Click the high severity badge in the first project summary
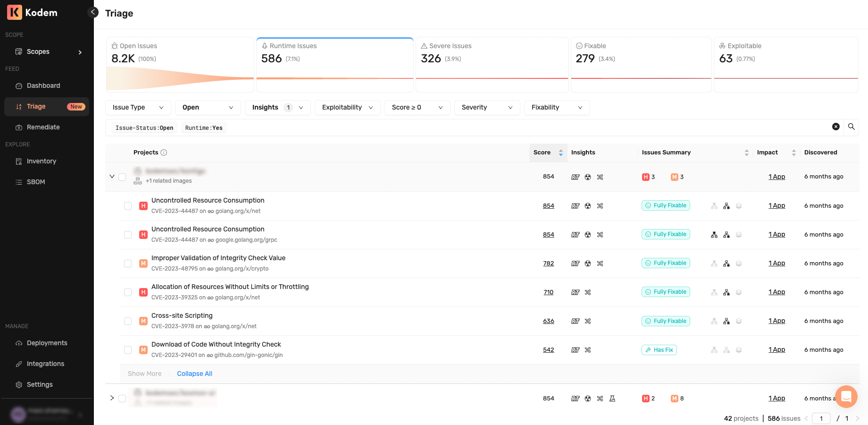Viewport: 868px width, 425px height. [x=646, y=177]
